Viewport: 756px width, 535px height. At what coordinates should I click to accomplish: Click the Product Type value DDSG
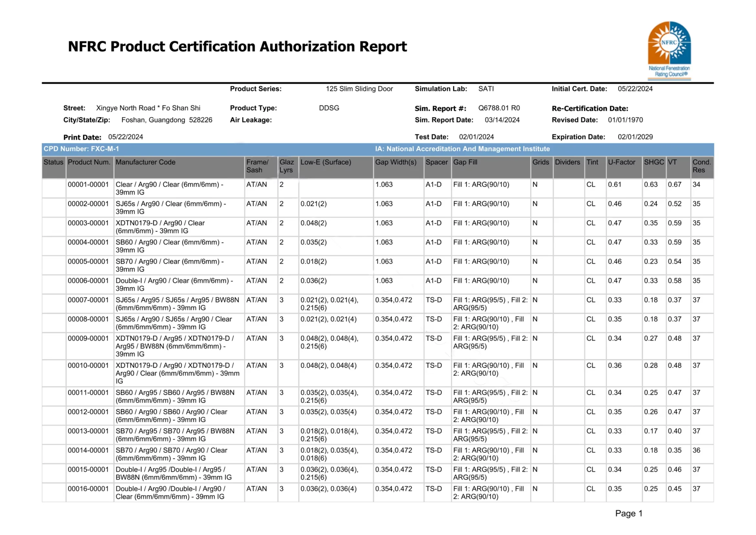click(329, 108)
